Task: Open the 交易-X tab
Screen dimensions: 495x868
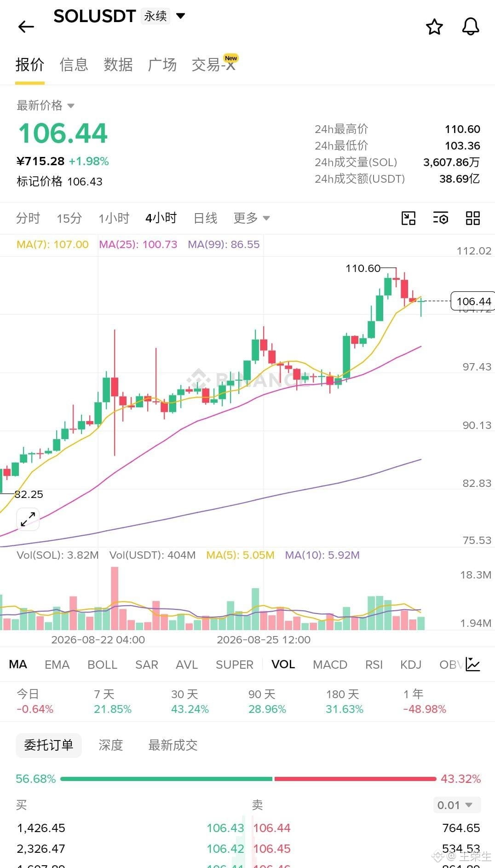Action: click(214, 65)
